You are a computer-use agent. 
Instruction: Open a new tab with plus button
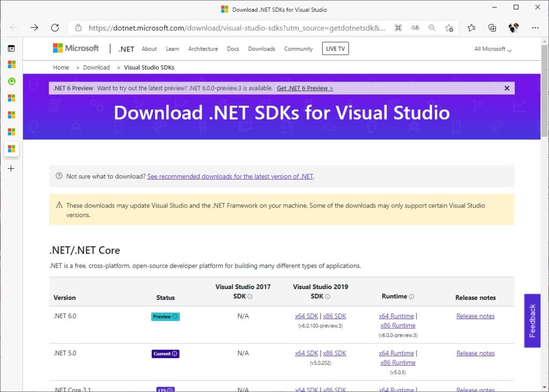tap(11, 168)
